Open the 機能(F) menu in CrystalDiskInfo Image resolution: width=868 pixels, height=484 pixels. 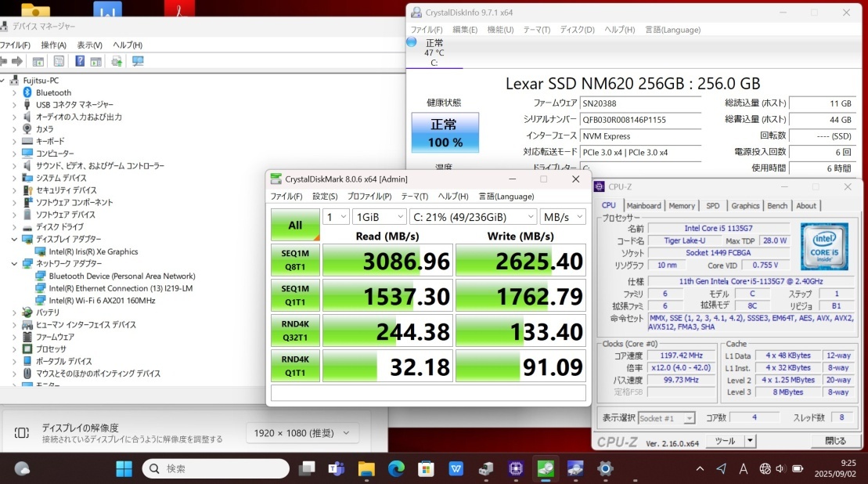tap(500, 30)
